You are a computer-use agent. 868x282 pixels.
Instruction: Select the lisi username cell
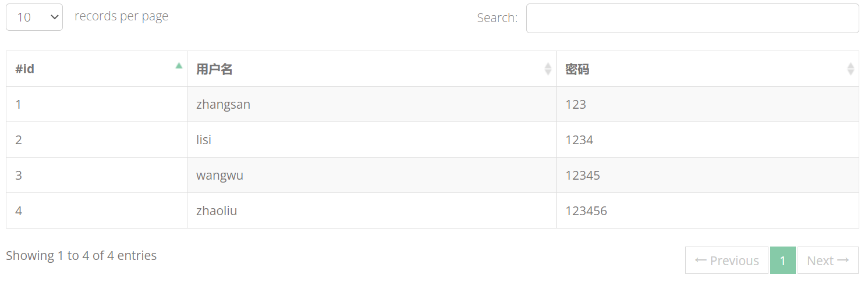tap(371, 140)
